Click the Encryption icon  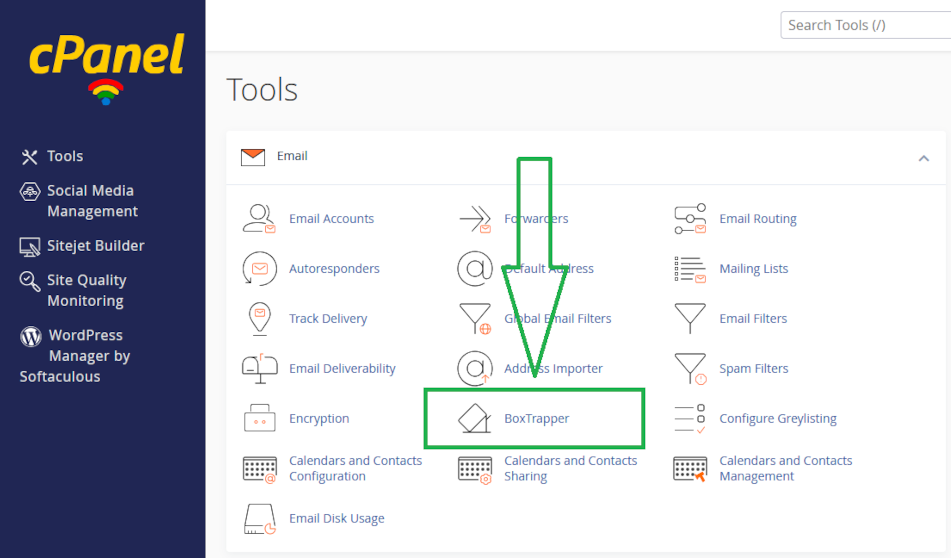tap(259, 419)
